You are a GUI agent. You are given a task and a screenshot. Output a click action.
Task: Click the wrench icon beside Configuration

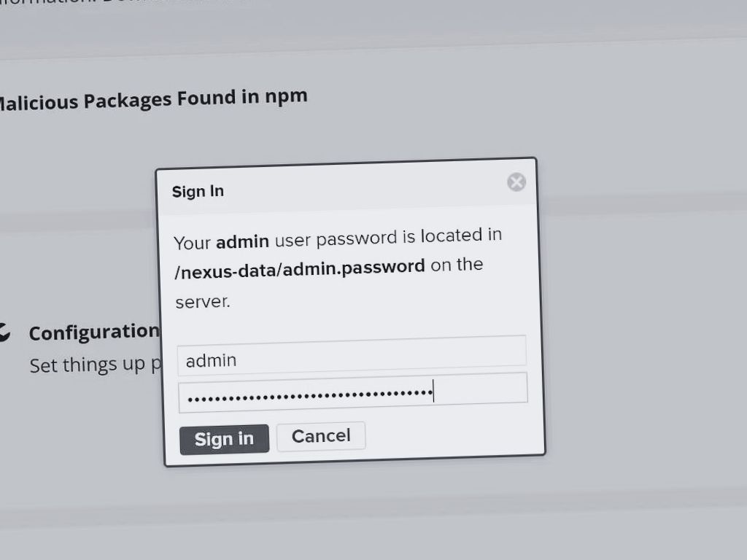pos(4,332)
